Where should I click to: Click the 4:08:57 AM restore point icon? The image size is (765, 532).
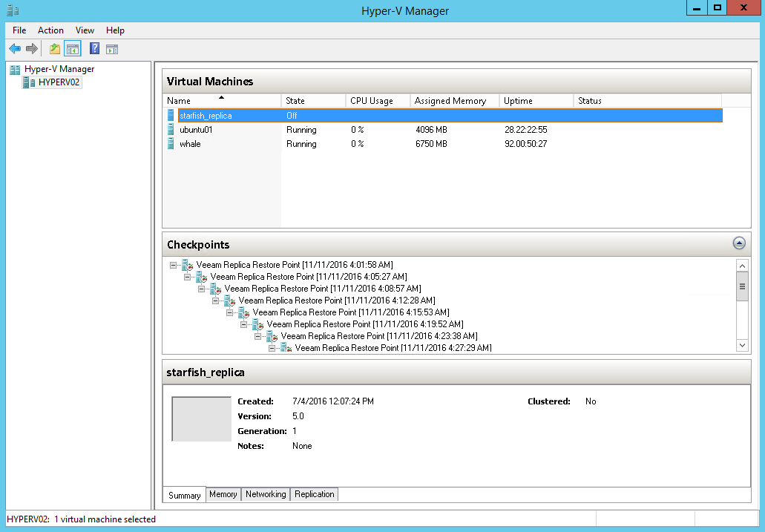coord(216,289)
